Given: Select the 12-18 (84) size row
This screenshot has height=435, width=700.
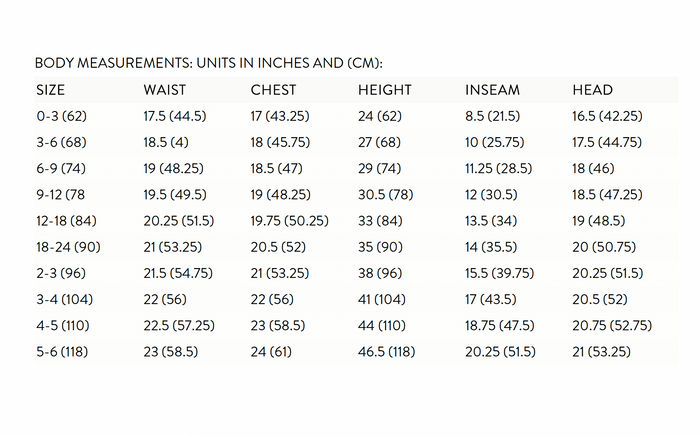Looking at the screenshot, I should tap(357, 221).
